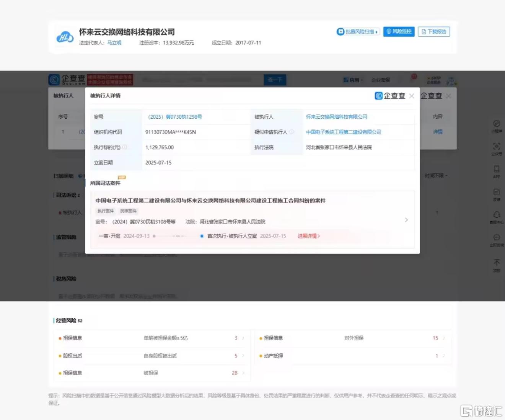
Task: Open legal representative 马立明 link
Action: click(x=114, y=43)
